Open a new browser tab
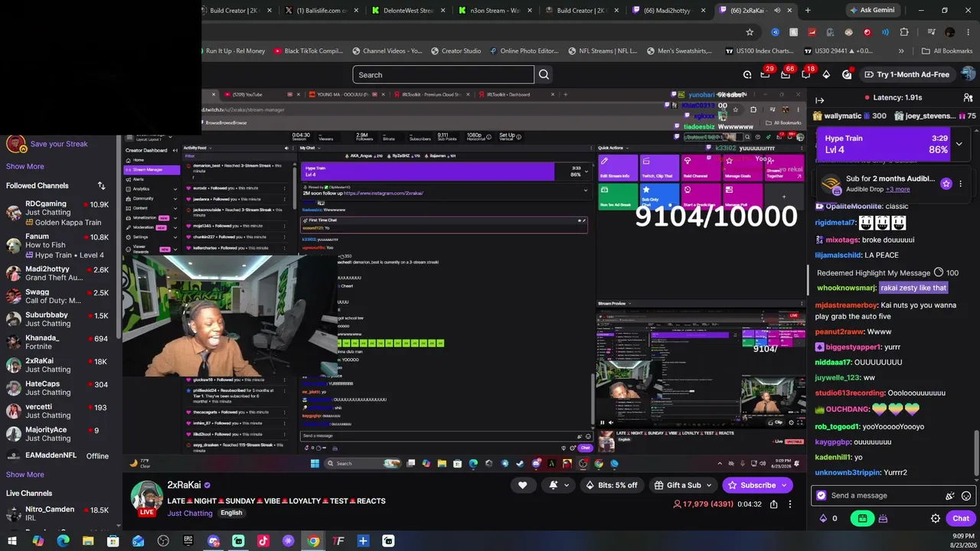980x551 pixels. [x=808, y=10]
